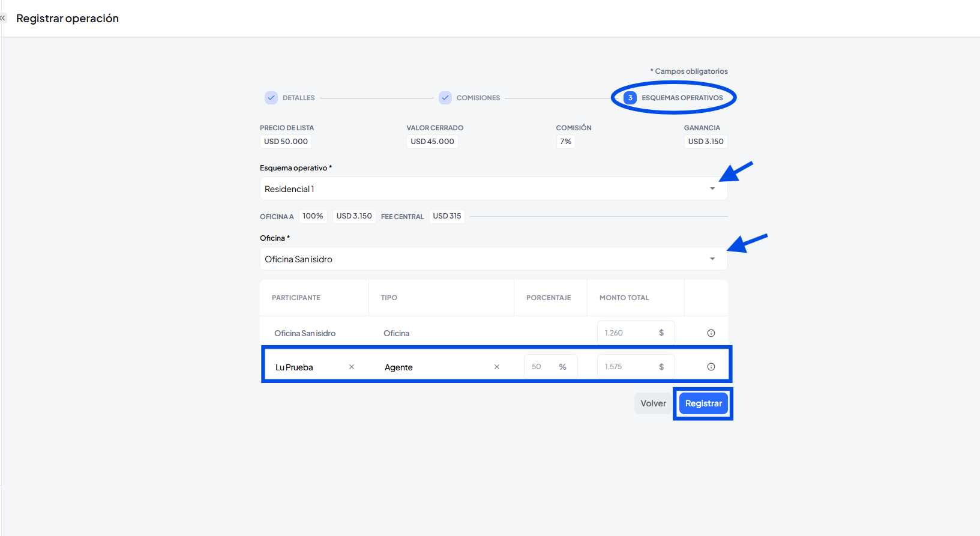Open the Agente type selector
Image resolution: width=980 pixels, height=536 pixels.
coord(432,367)
